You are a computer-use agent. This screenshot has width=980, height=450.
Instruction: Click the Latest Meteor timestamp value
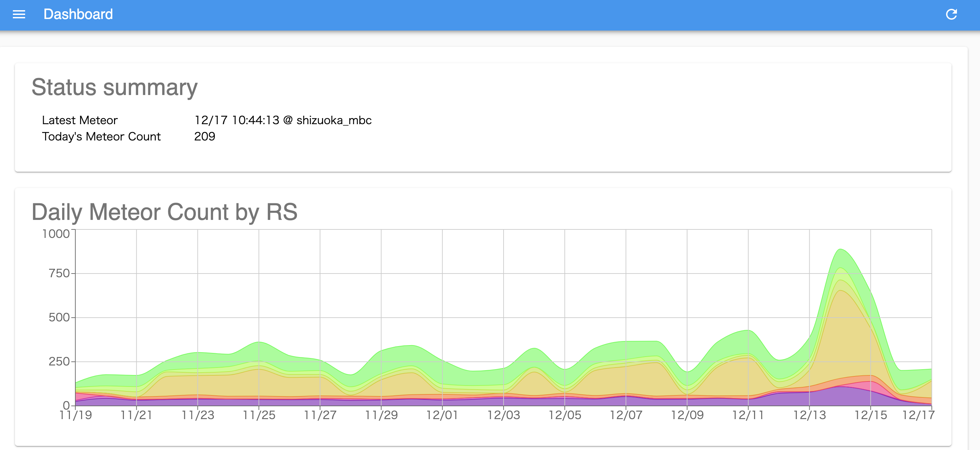pyautogui.click(x=283, y=120)
